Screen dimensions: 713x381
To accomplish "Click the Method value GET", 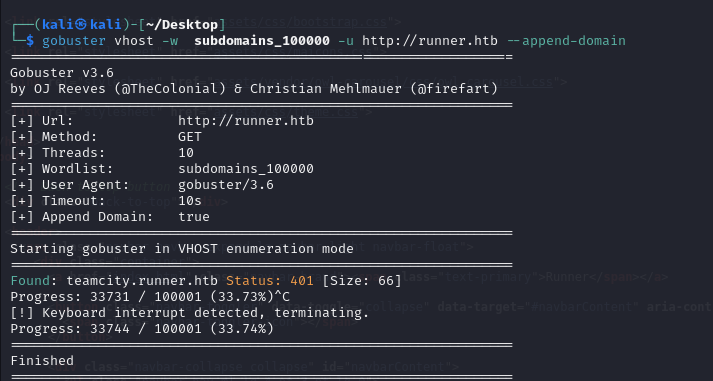I will pyautogui.click(x=190, y=137).
